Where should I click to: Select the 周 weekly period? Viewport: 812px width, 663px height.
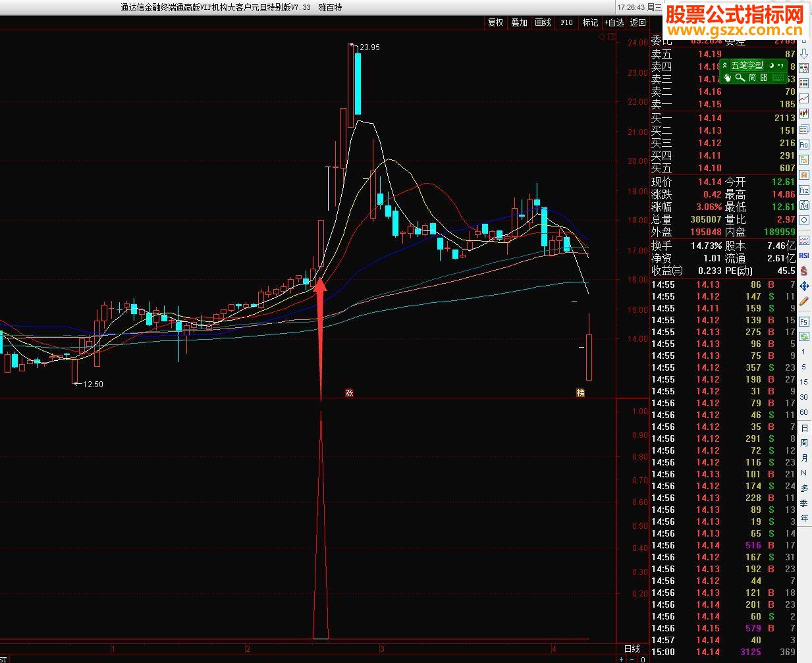(804, 442)
